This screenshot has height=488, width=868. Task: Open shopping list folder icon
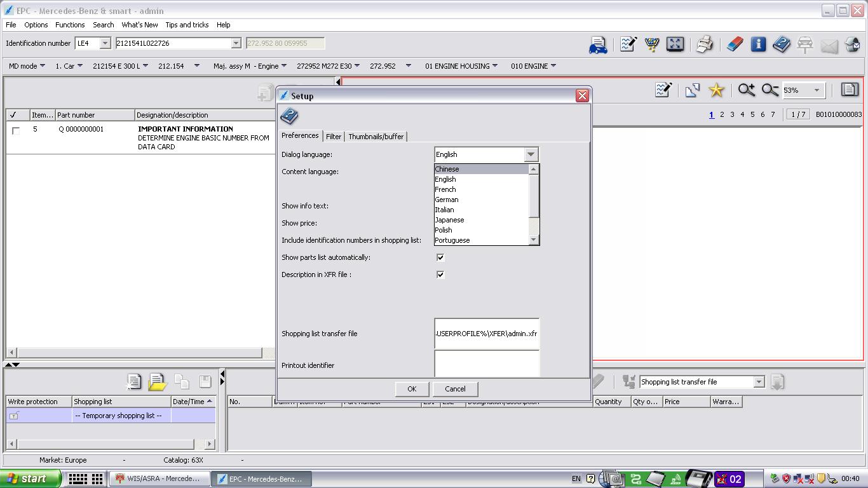click(x=157, y=381)
